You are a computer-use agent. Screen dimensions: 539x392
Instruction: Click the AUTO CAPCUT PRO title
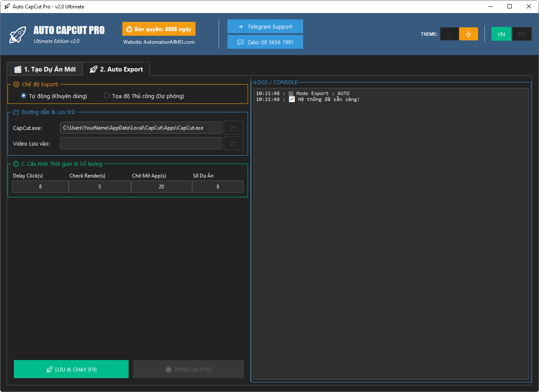(69, 30)
